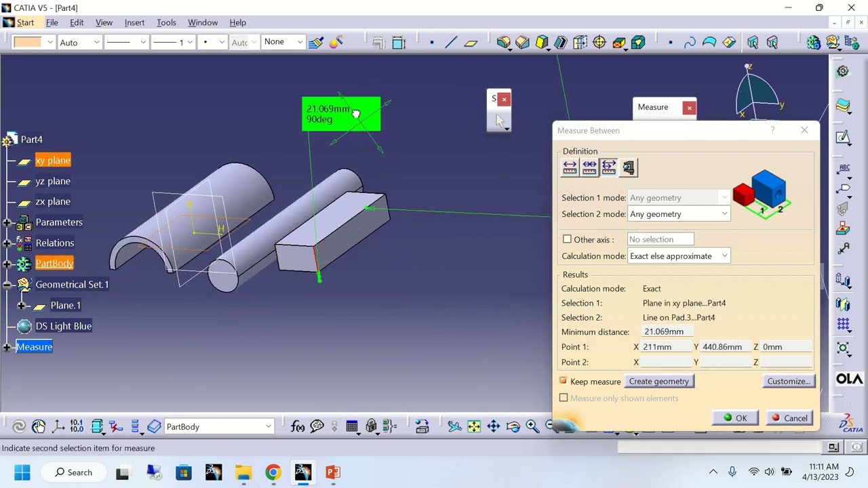
Task: Open the Edit menu
Action: [77, 22]
